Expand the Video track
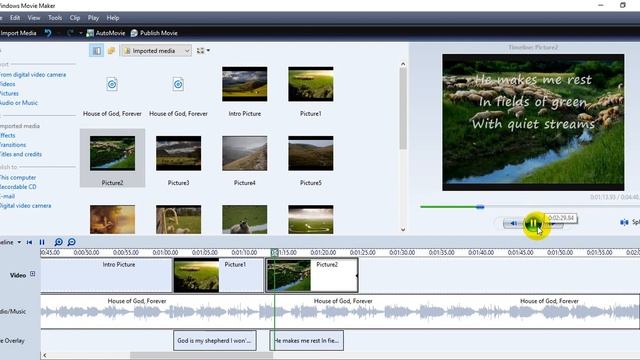The image size is (640, 360). click(x=32, y=274)
